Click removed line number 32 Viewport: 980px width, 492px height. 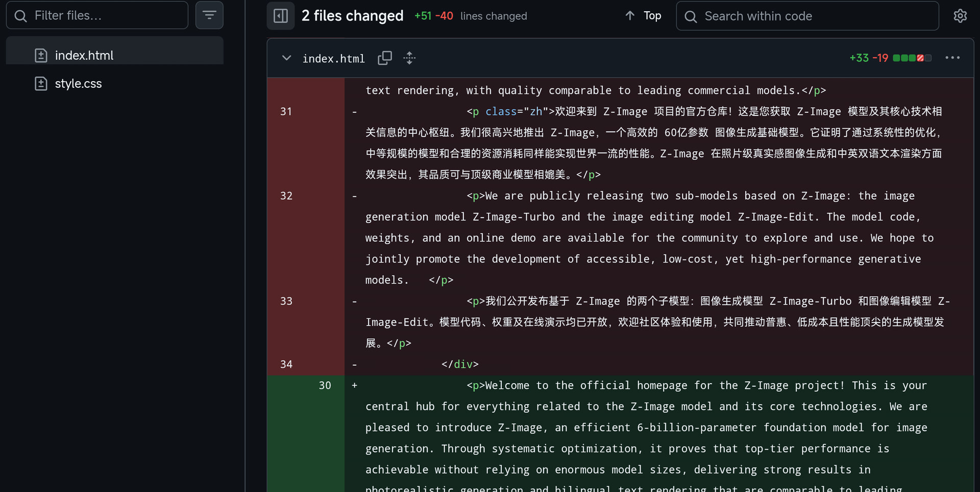coord(286,196)
